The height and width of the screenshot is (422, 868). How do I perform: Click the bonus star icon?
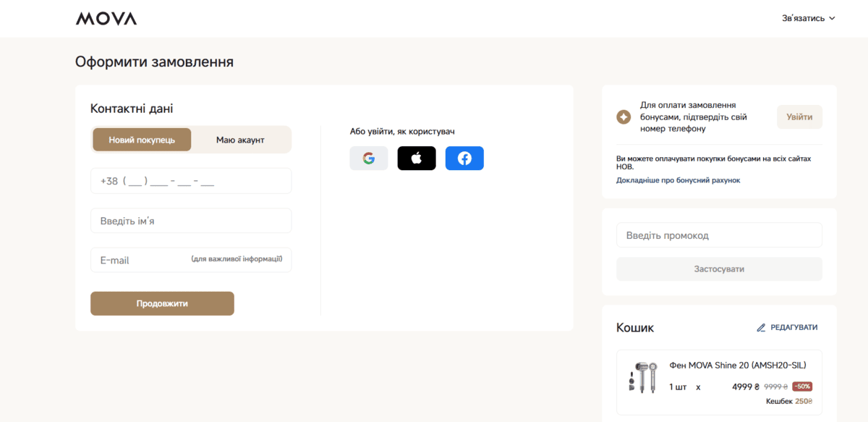(624, 117)
